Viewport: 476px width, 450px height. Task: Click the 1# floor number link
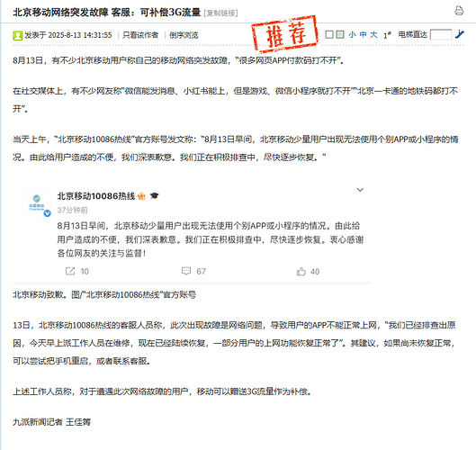(x=387, y=35)
